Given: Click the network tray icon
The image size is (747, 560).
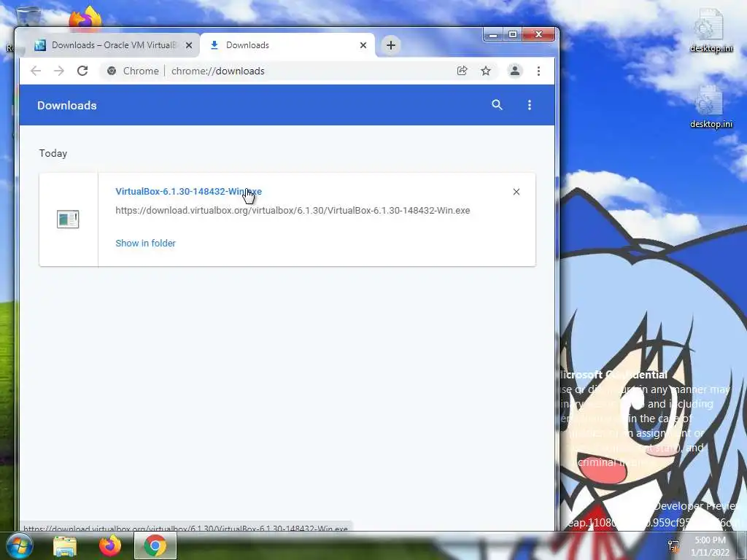Looking at the screenshot, I should (x=673, y=545).
